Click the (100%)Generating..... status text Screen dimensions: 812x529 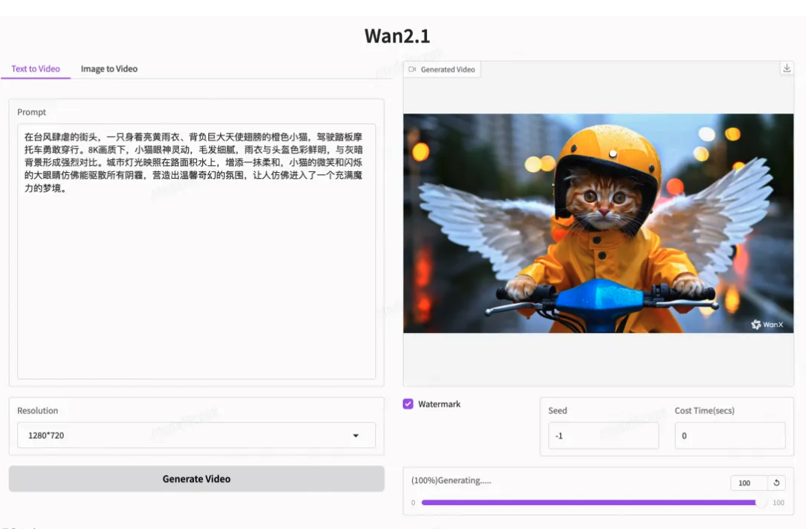point(451,480)
